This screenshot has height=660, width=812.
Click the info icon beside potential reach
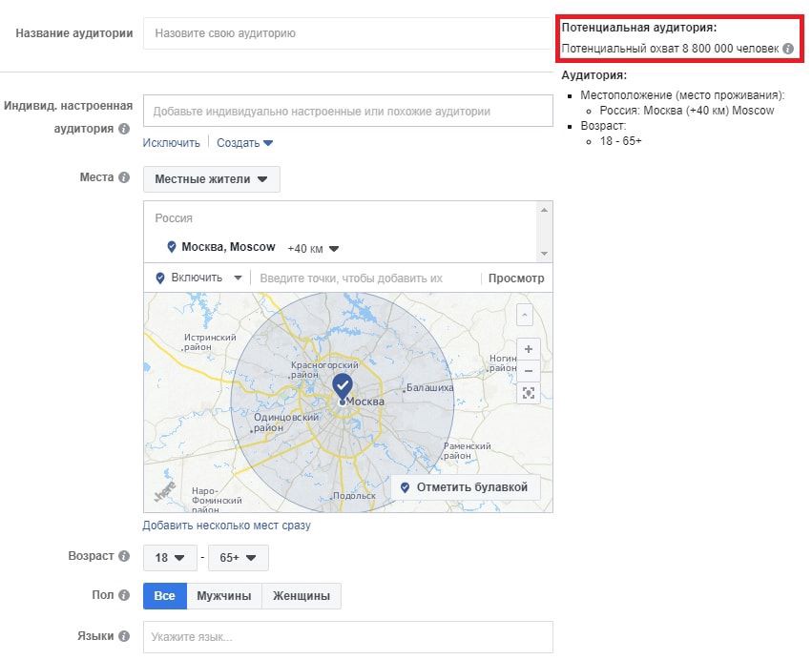point(788,49)
